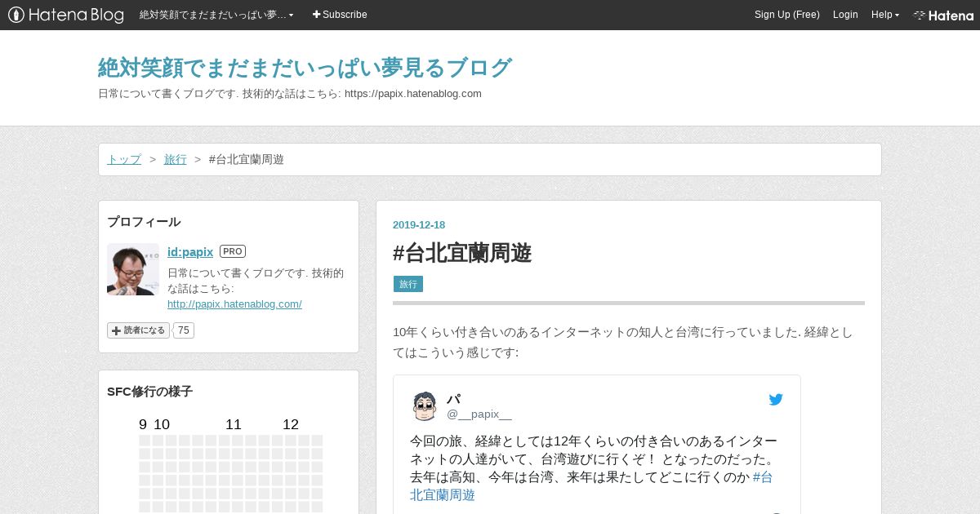The width and height of the screenshot is (980, 514).
Task: Open id:papix profile link
Action: tap(190, 251)
